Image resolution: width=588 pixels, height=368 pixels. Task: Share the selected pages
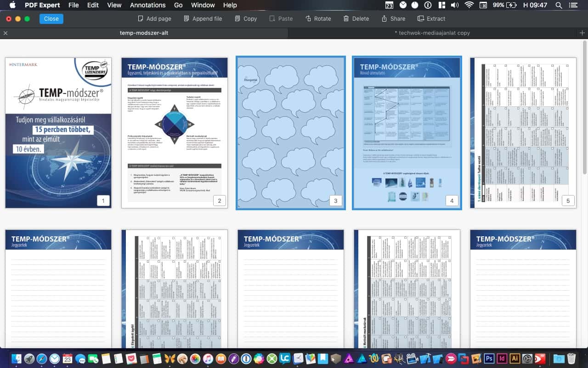pyautogui.click(x=393, y=19)
